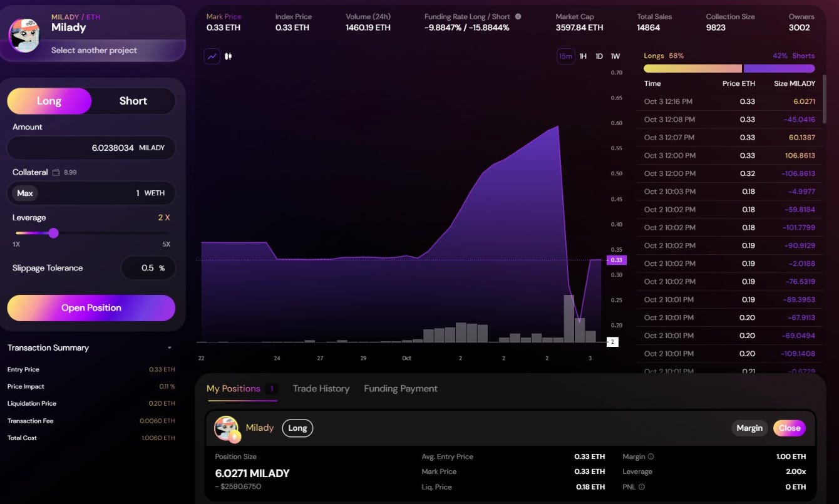Screen dimensions: 839x504
Task: Click the Size MILADY column header
Action: (x=795, y=83)
